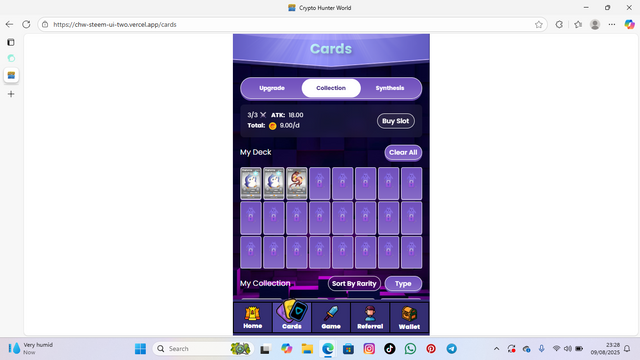This screenshot has height=360, width=640.
Task: Click the taskbar Search box
Action: coord(203,349)
